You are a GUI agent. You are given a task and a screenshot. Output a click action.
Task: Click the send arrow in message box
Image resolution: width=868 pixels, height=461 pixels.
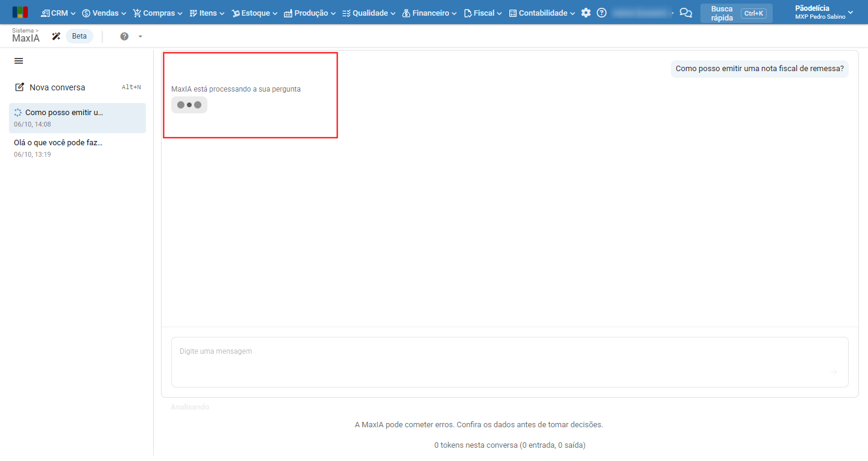834,372
